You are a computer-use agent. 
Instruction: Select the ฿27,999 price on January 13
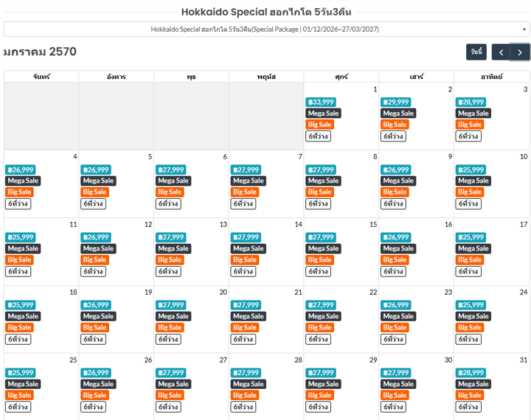tap(170, 237)
